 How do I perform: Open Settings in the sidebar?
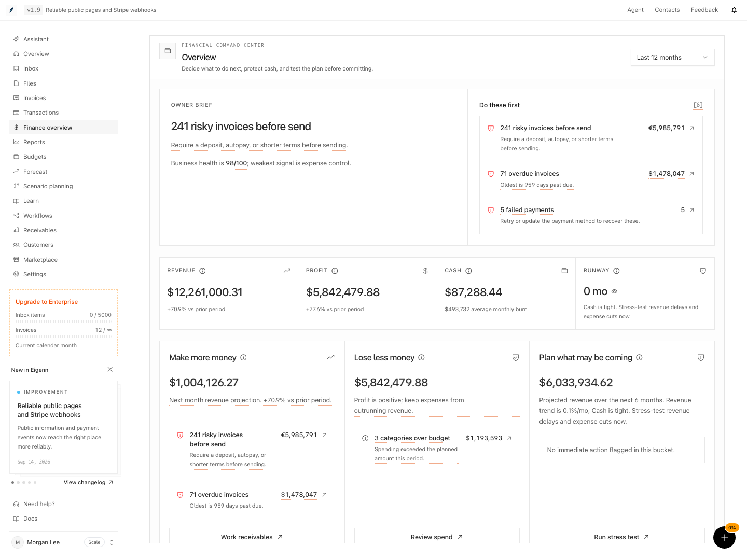click(63, 274)
